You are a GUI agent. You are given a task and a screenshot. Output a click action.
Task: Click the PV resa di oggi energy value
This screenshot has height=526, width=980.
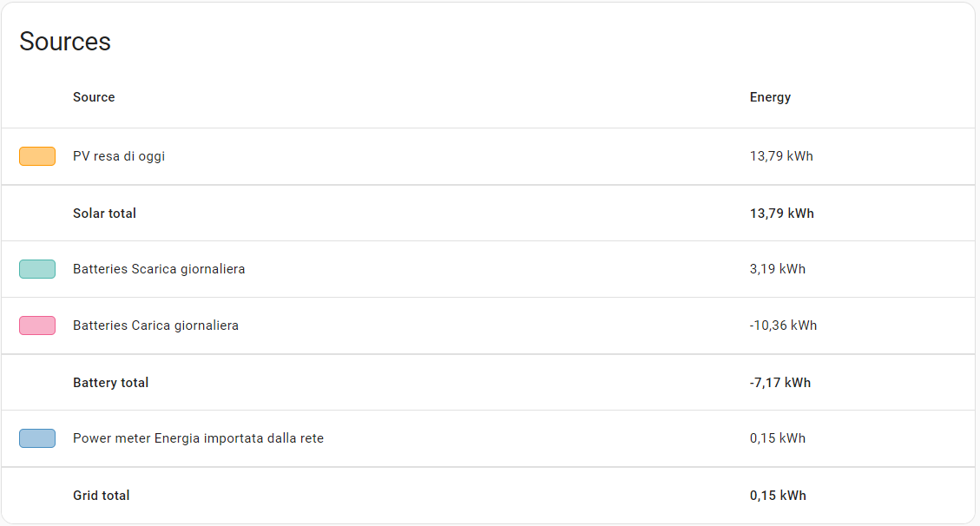click(x=781, y=156)
